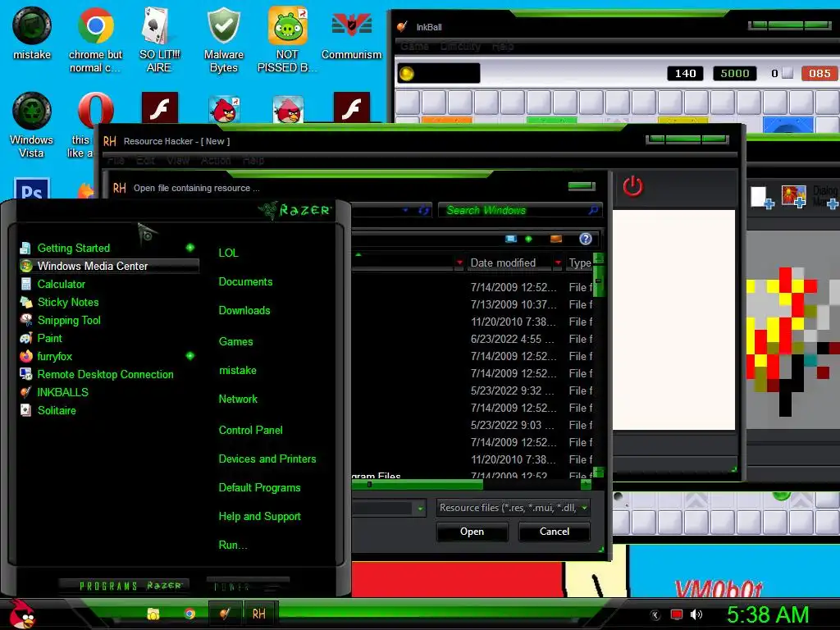840x630 pixels.
Task: Click the red power icon in Resource Hacker
Action: (632, 186)
